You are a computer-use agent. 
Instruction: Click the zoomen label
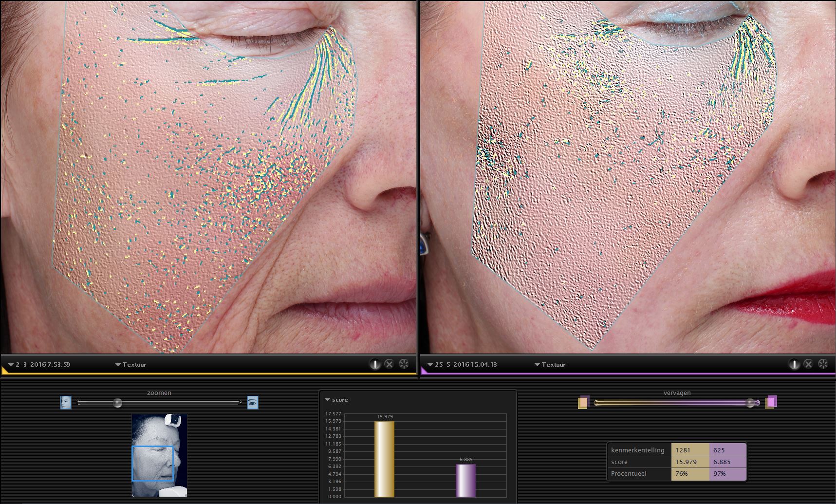pos(159,392)
